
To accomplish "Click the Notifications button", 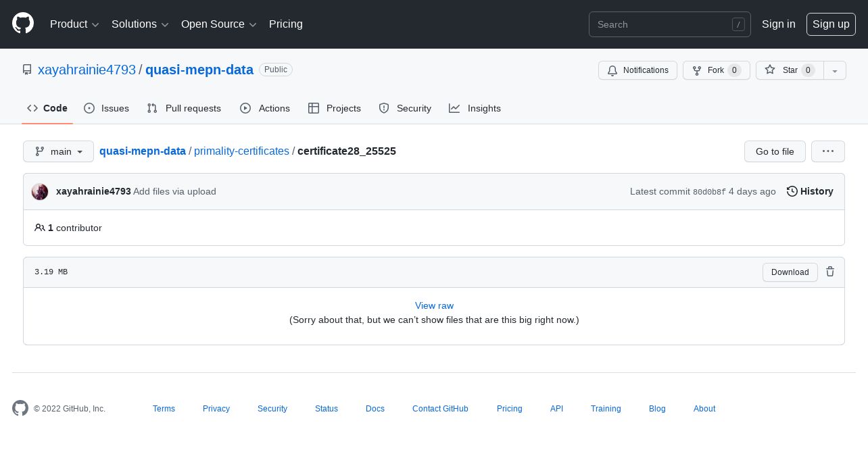I will pos(637,70).
